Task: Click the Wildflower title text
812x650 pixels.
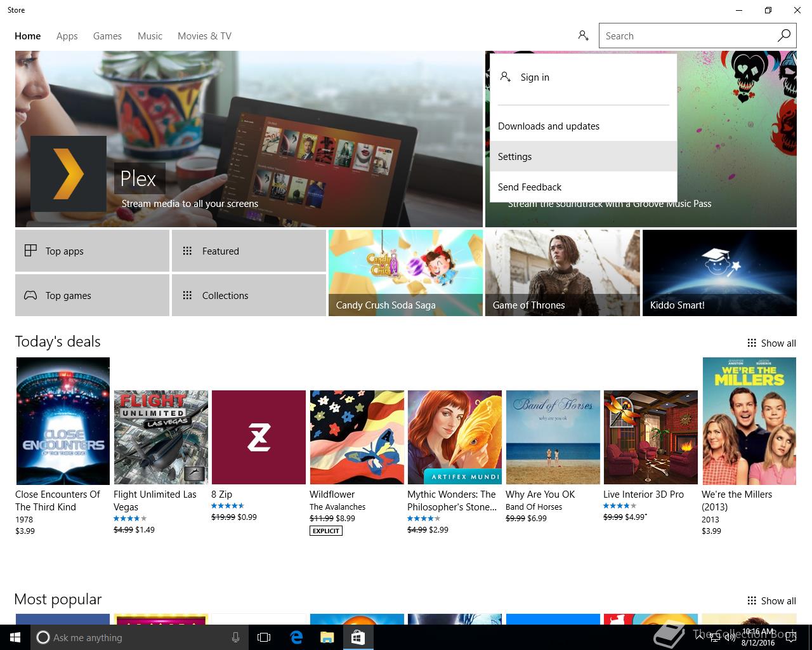Action: [x=332, y=494]
